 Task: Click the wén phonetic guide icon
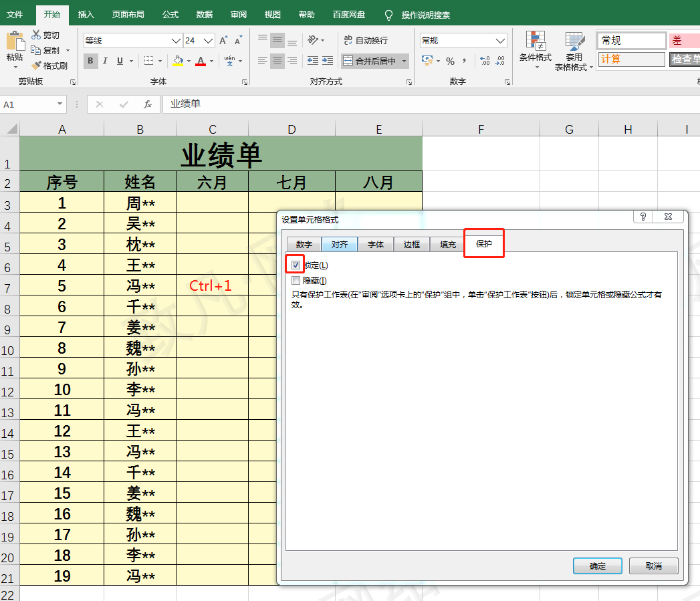tap(229, 61)
